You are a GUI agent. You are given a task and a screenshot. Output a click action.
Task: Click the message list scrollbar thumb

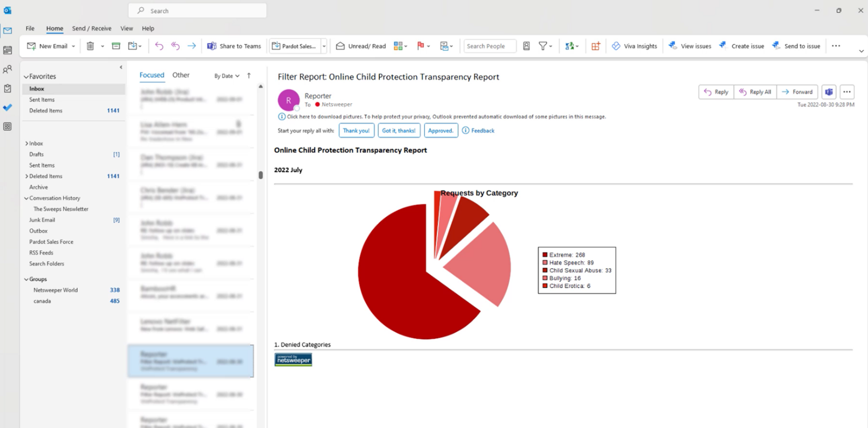click(x=260, y=175)
